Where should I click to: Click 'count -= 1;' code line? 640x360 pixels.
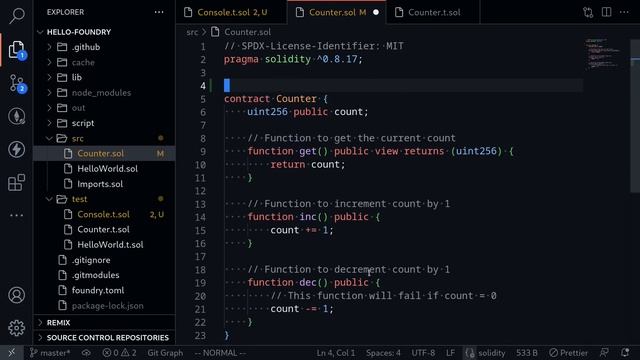tap(302, 309)
